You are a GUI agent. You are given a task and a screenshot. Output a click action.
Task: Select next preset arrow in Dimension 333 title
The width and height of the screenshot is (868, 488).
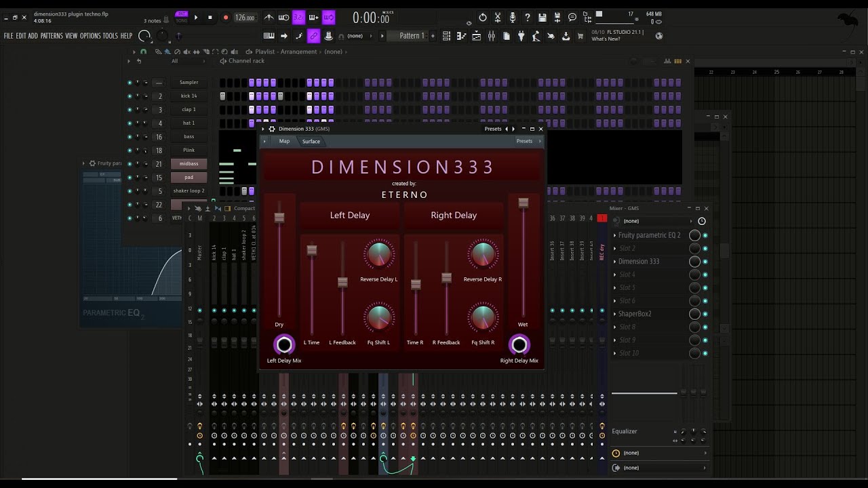click(513, 129)
